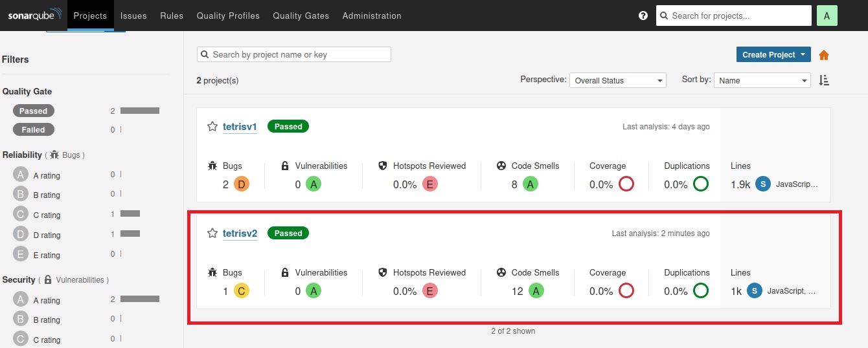Click tetrisv2 Bugs C rating badge

coord(241,291)
